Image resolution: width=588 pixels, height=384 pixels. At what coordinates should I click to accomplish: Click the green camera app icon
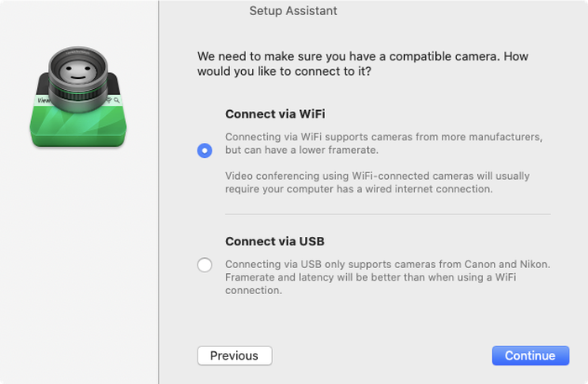click(x=78, y=97)
